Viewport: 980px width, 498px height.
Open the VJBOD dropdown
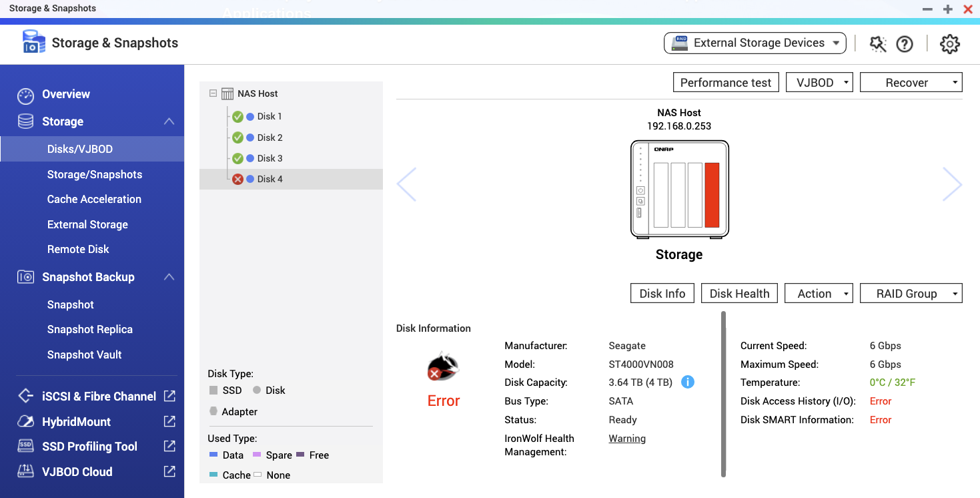click(x=819, y=82)
